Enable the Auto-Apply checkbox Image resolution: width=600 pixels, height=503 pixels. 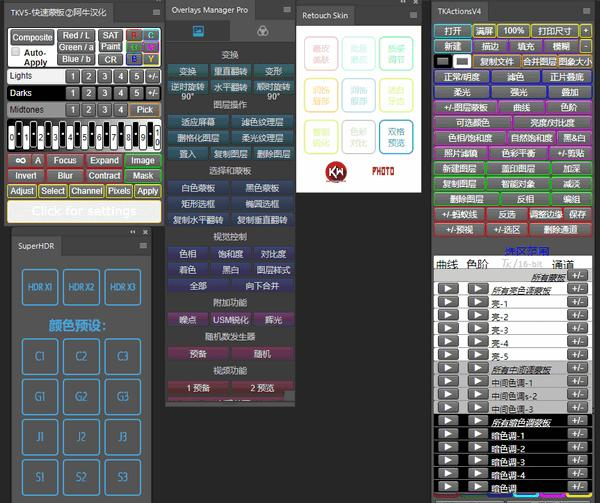(16, 52)
